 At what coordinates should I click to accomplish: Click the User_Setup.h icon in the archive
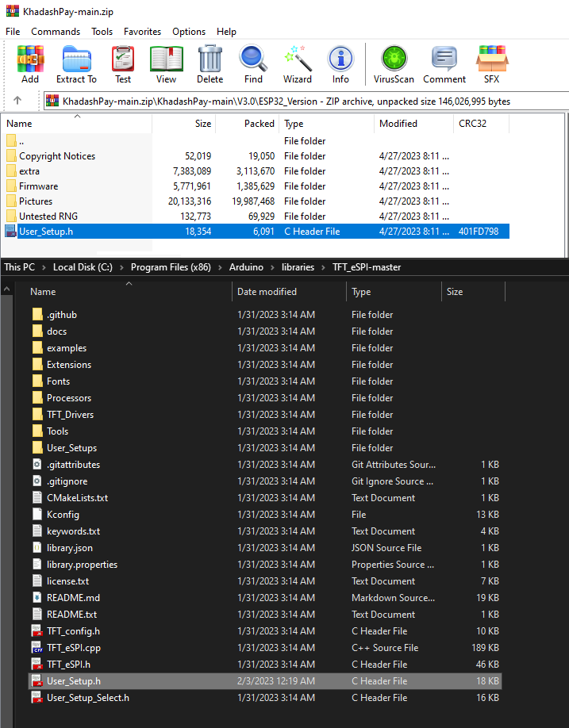[10, 232]
